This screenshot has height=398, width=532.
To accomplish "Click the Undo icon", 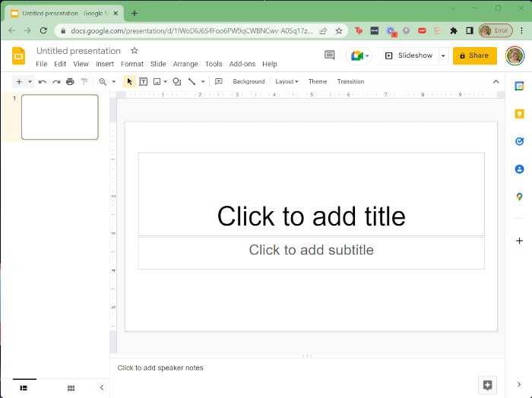I will [43, 82].
